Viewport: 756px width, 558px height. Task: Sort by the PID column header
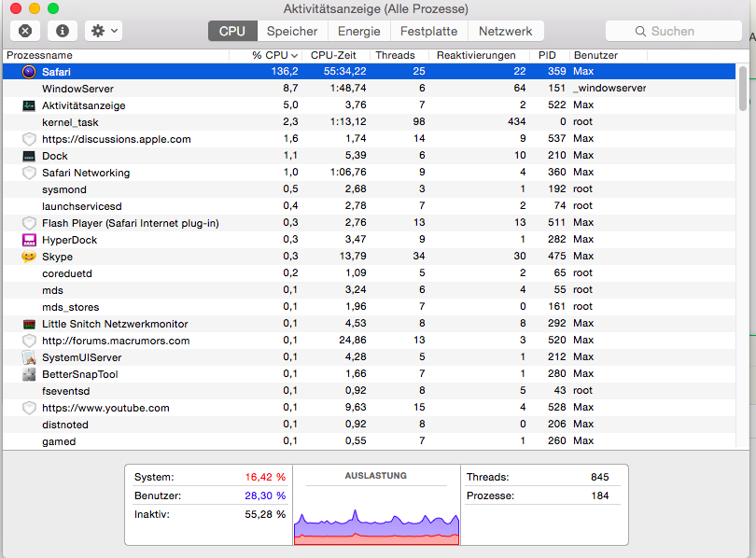pos(550,55)
